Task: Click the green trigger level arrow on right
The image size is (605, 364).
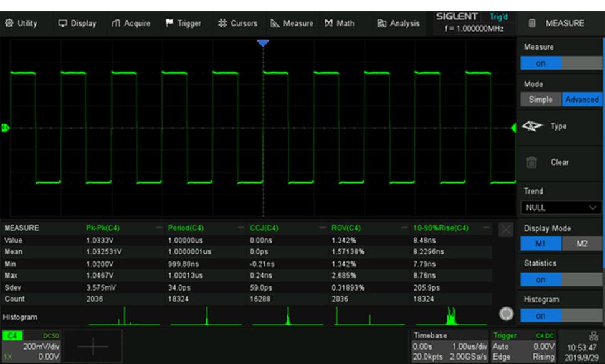Action: (513, 128)
